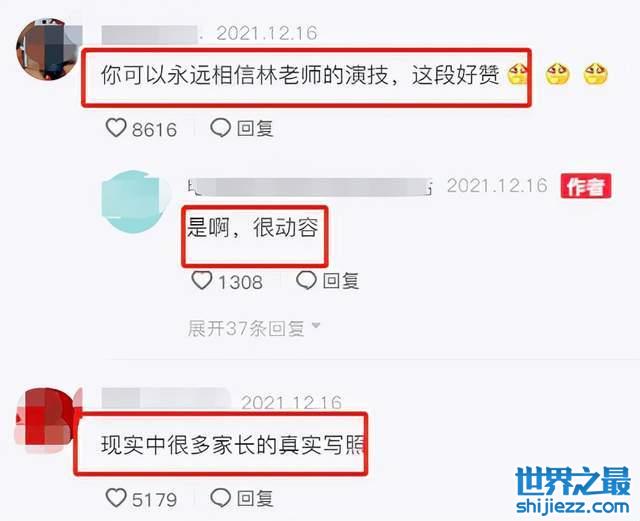Like the comment with 5179 likes
The width and height of the screenshot is (640, 521).
pos(116,498)
